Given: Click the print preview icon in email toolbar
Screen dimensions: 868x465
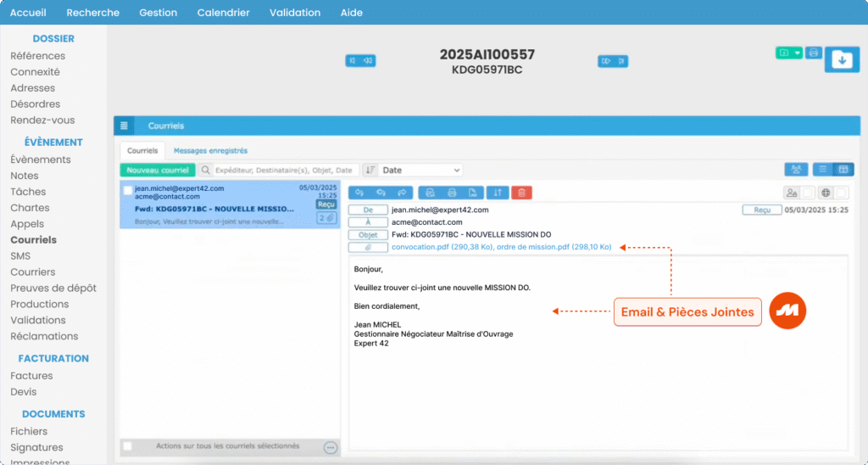Looking at the screenshot, I should click(x=430, y=193).
